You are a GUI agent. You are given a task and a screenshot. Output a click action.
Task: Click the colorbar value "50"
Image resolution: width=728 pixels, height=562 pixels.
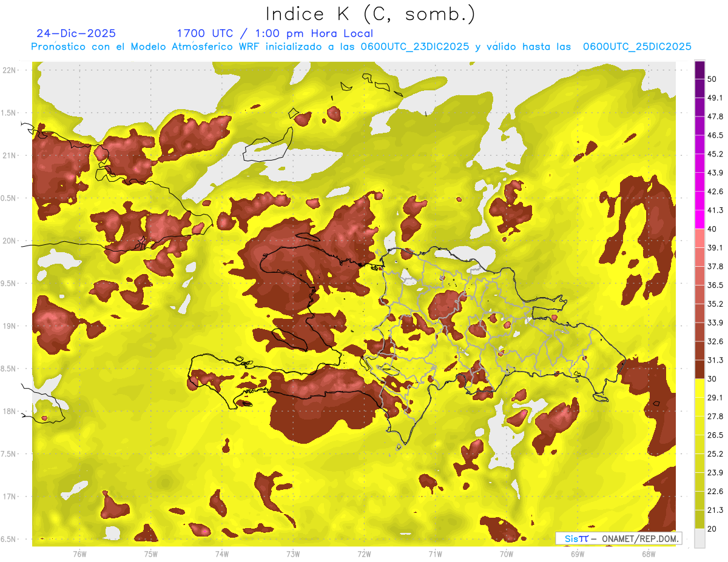[712, 79]
